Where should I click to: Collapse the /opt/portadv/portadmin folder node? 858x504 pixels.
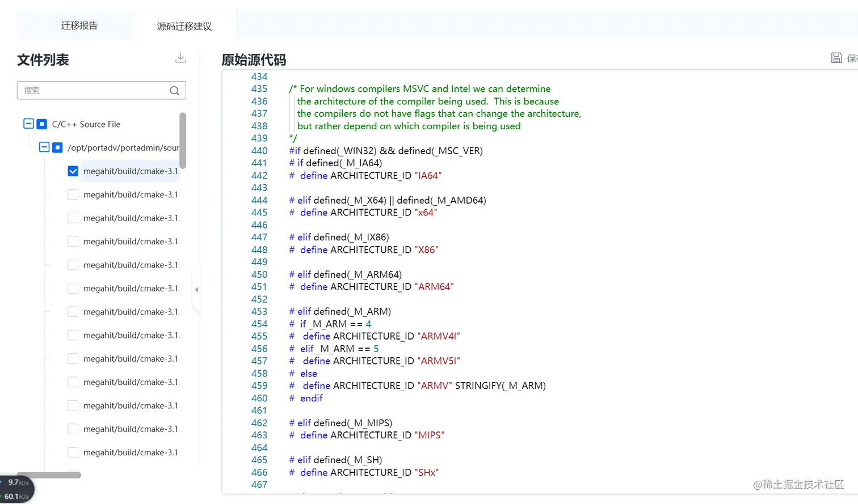pyautogui.click(x=44, y=147)
